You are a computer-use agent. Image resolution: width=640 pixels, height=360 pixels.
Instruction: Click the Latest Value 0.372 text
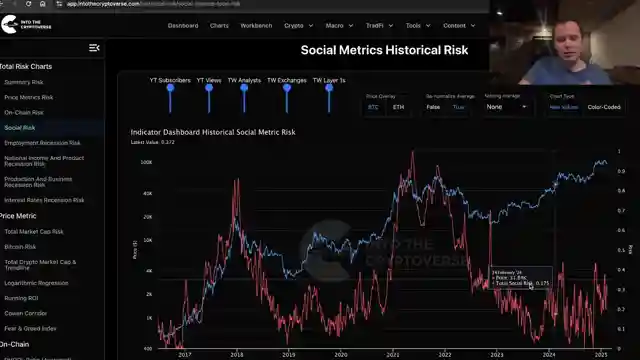coord(152,142)
